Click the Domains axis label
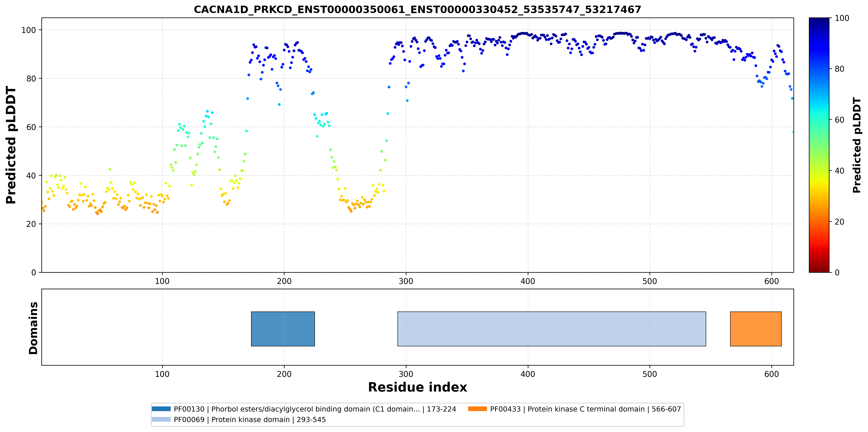 click(33, 328)
